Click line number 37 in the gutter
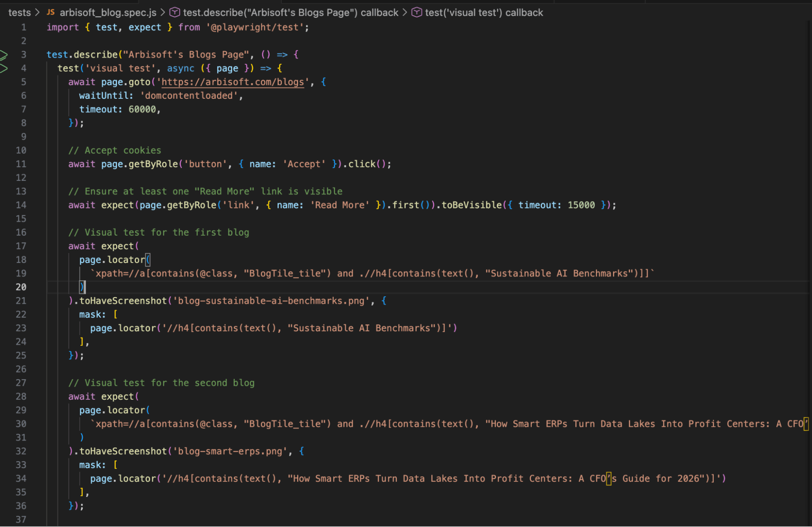This screenshot has width=812, height=527. [x=21, y=519]
